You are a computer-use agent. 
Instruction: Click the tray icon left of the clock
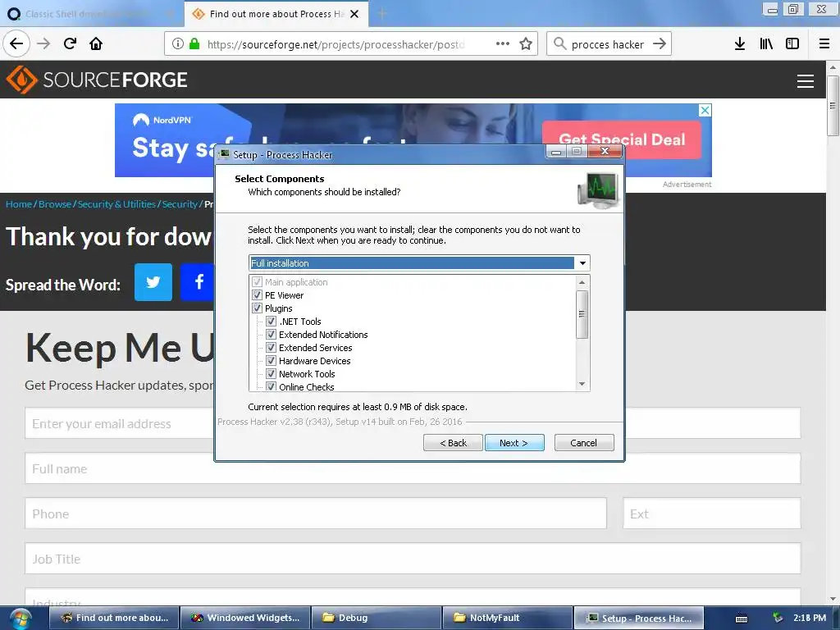[x=778, y=618]
